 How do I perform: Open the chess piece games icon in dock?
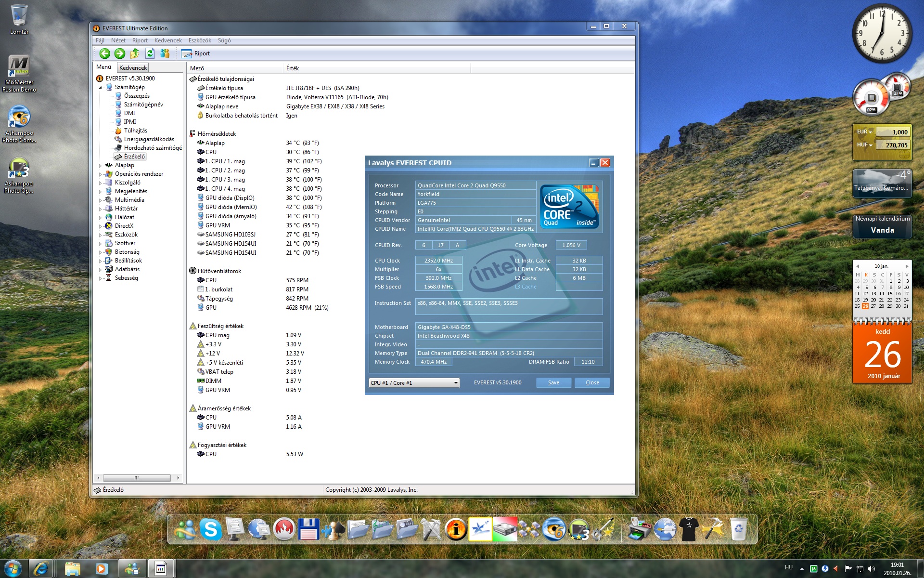[x=333, y=529]
